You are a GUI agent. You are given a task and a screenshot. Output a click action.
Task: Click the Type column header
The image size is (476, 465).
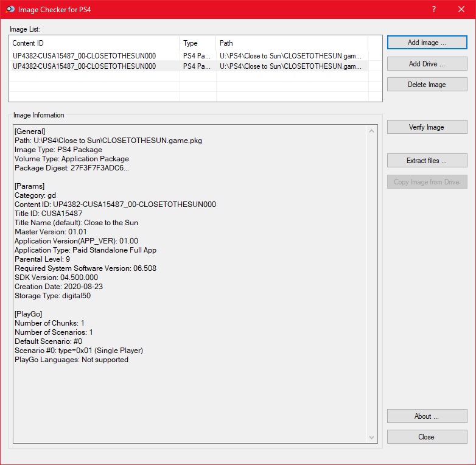pos(198,43)
